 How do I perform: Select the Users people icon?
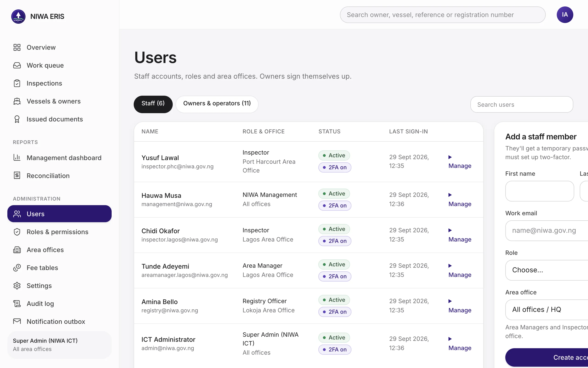click(x=17, y=214)
